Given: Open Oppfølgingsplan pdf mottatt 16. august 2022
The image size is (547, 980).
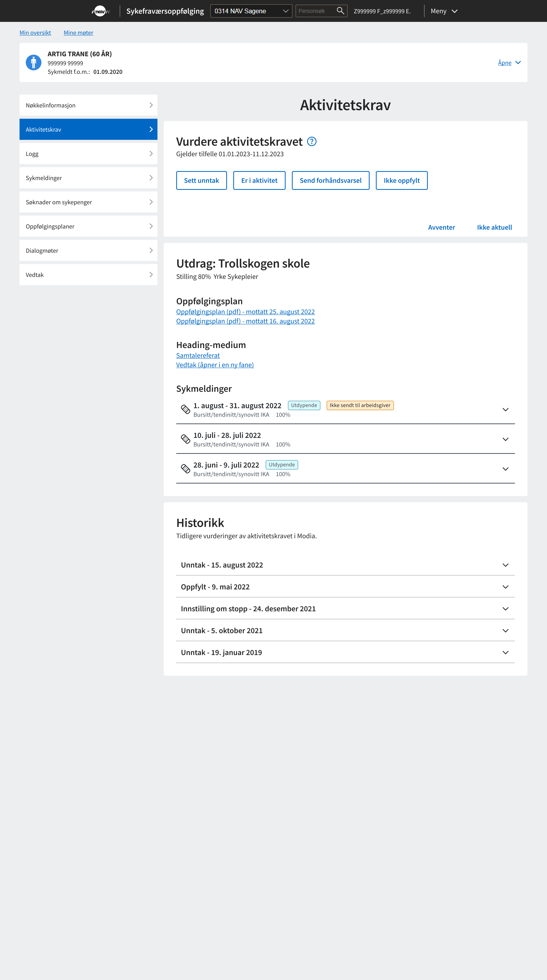Looking at the screenshot, I should [x=245, y=321].
